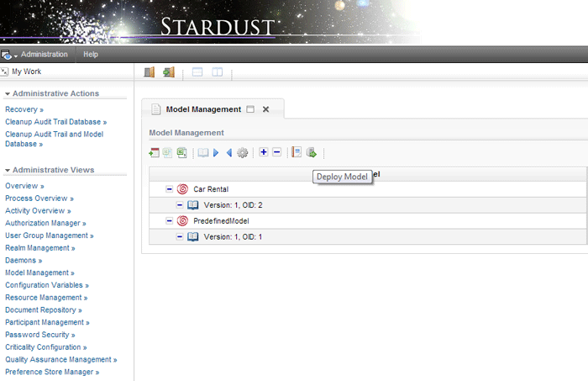
Task: Maximize the Model Management tab view
Action: [250, 109]
